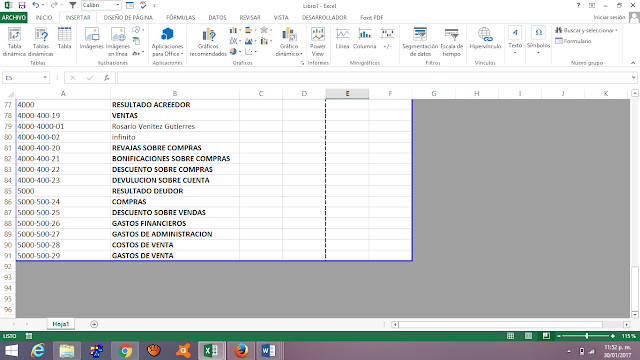Click Iniciar sesión link

pyautogui.click(x=609, y=17)
